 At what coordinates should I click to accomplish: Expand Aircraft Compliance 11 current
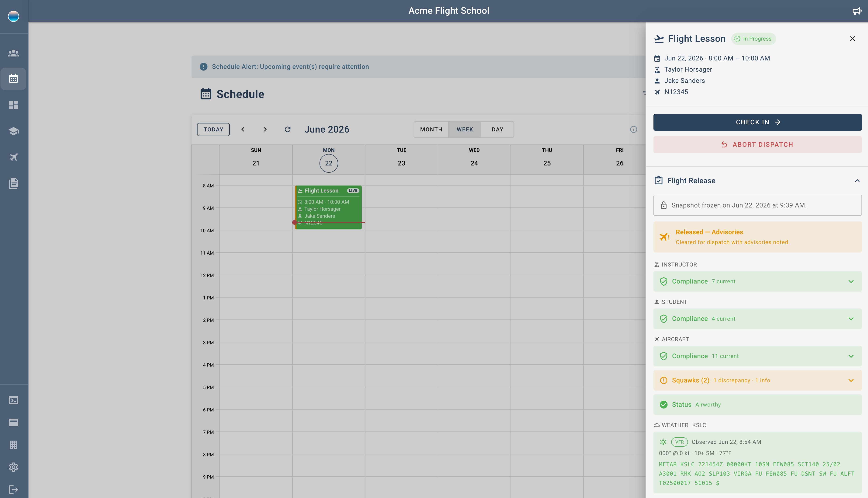757,356
